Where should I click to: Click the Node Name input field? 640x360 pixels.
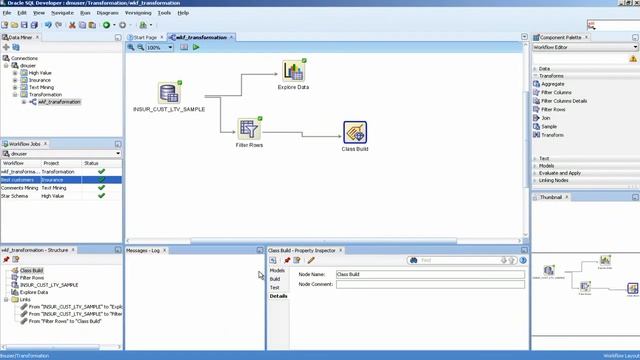coord(430,274)
